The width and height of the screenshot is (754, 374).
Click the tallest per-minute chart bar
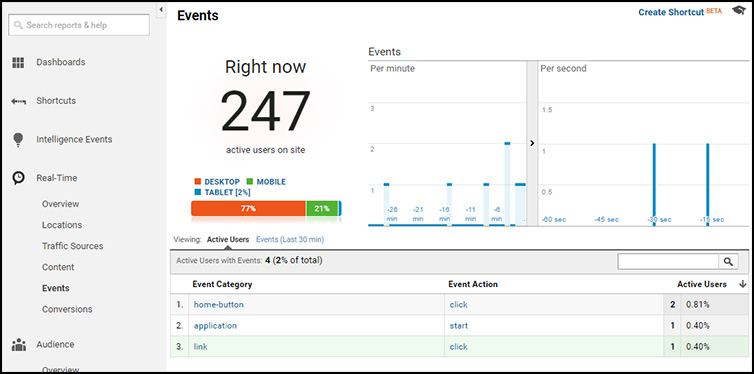[x=507, y=184]
